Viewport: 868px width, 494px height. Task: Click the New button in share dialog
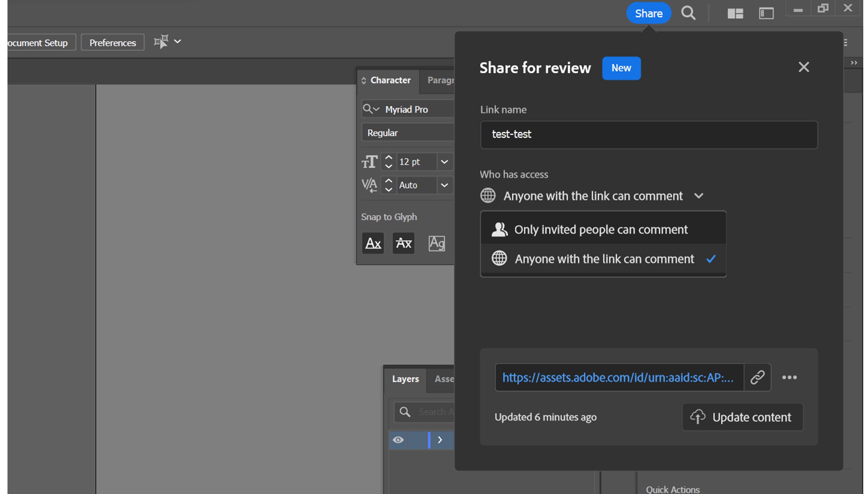[621, 68]
